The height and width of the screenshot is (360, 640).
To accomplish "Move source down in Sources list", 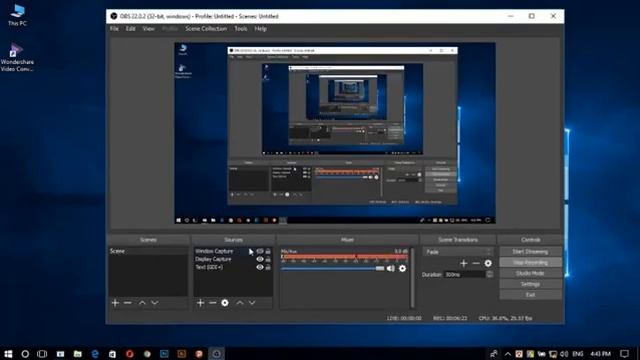I will [x=252, y=303].
